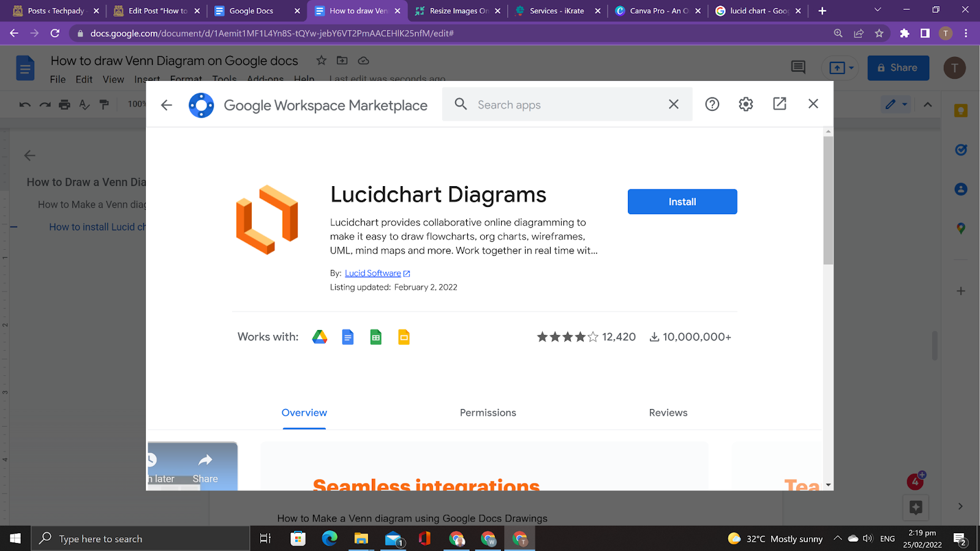Viewport: 980px width, 551px height.
Task: Open Google Keep in side panel
Action: click(x=960, y=111)
